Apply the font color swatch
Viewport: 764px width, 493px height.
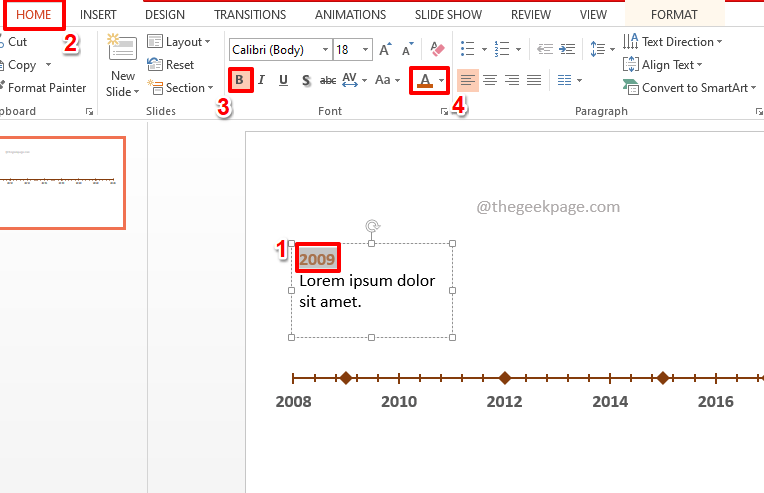[x=426, y=80]
